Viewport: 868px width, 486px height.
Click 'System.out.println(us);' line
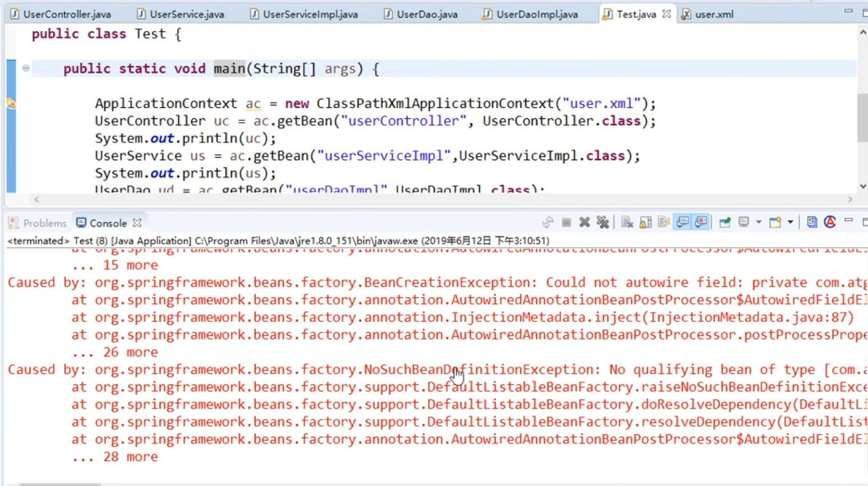click(185, 173)
